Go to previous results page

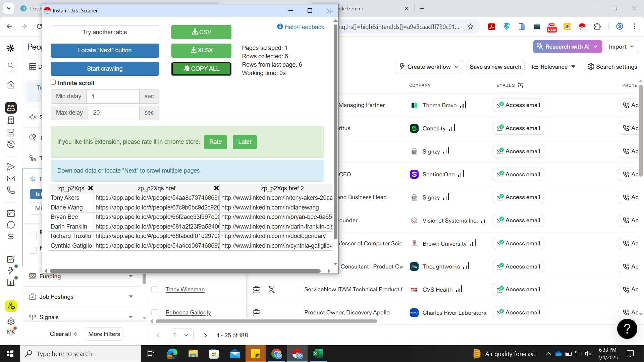coord(158,336)
